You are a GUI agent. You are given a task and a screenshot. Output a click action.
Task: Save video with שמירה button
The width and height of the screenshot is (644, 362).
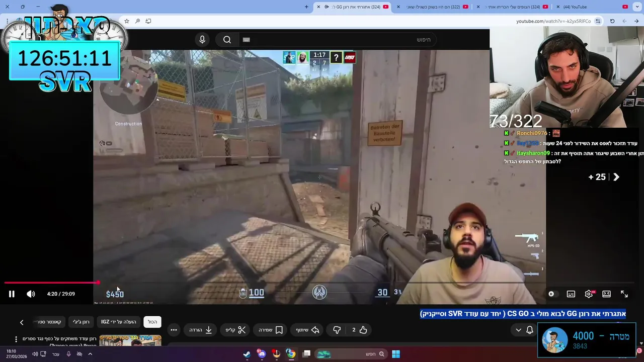point(271,330)
